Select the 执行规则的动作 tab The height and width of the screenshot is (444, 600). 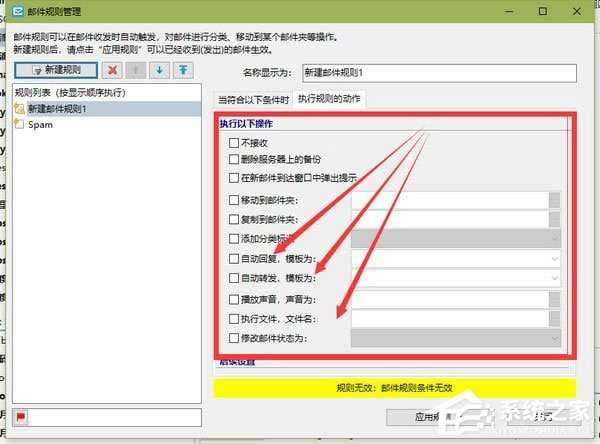click(x=330, y=100)
